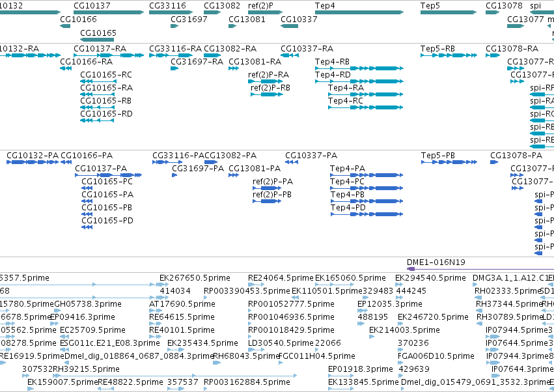554x392 pixels.
Task: Select protein CG13078-PA
Action: [516, 156]
